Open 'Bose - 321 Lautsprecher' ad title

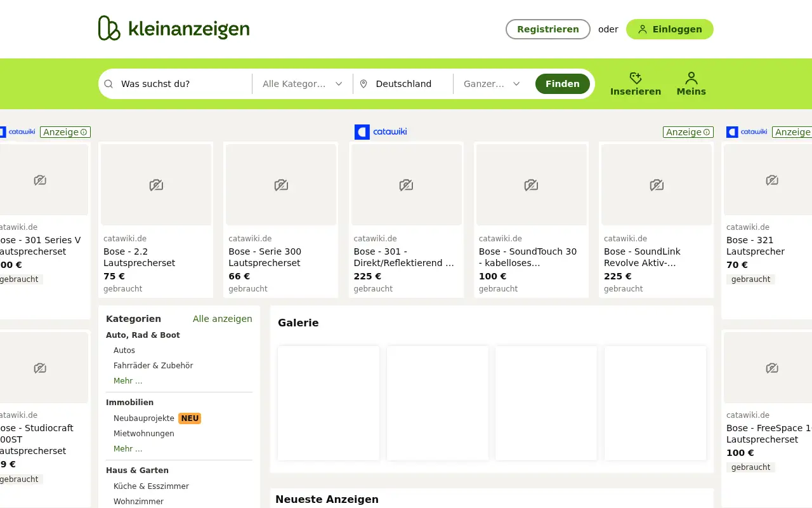click(x=756, y=246)
